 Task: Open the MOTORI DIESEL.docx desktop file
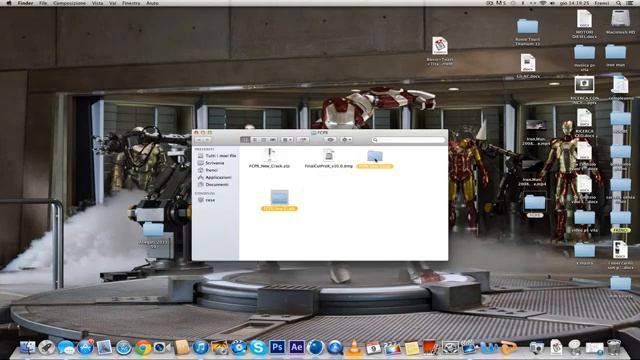(584, 24)
